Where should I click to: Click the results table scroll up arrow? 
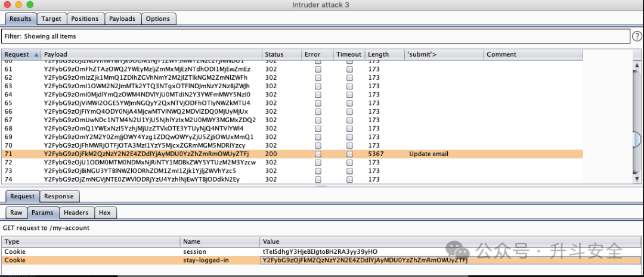coord(637,66)
